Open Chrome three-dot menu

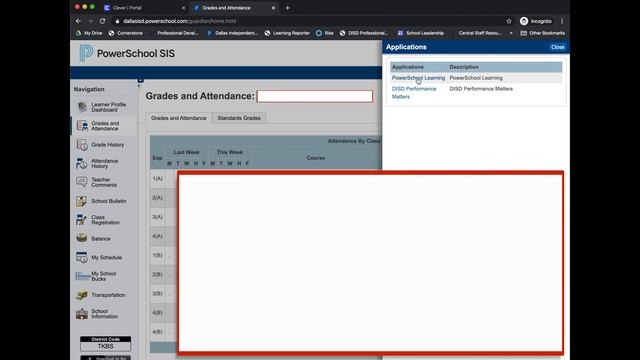[x=562, y=21]
